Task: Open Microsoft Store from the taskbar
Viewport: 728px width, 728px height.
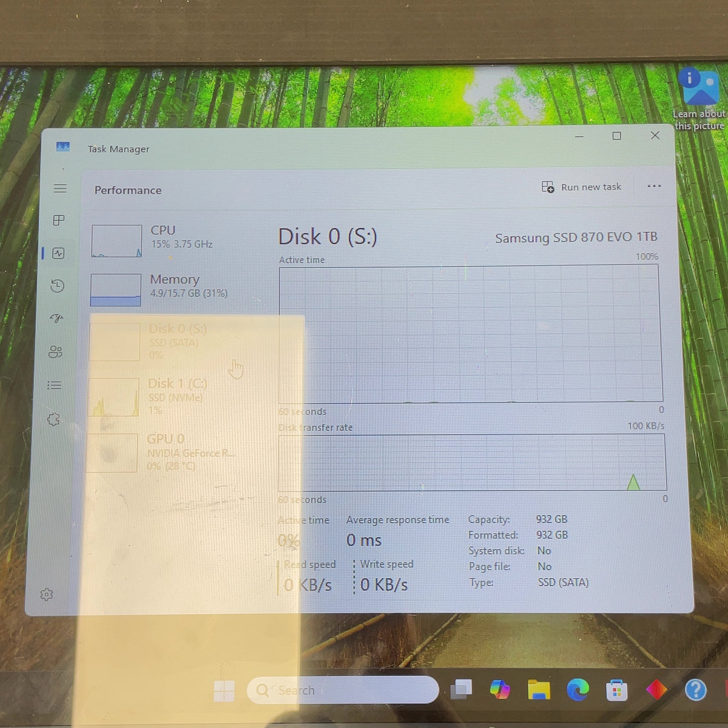Action: coord(616,690)
